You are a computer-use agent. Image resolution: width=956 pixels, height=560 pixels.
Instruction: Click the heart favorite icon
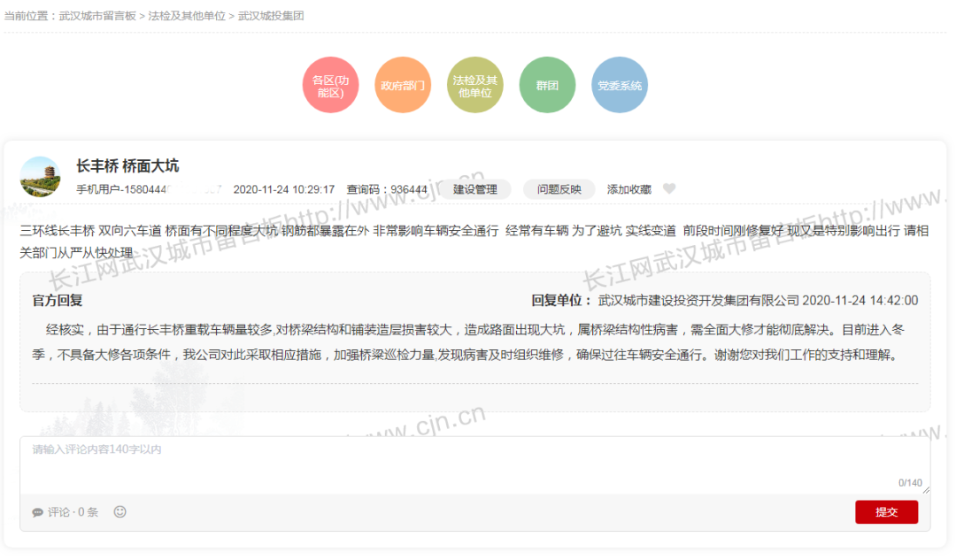[x=669, y=189]
